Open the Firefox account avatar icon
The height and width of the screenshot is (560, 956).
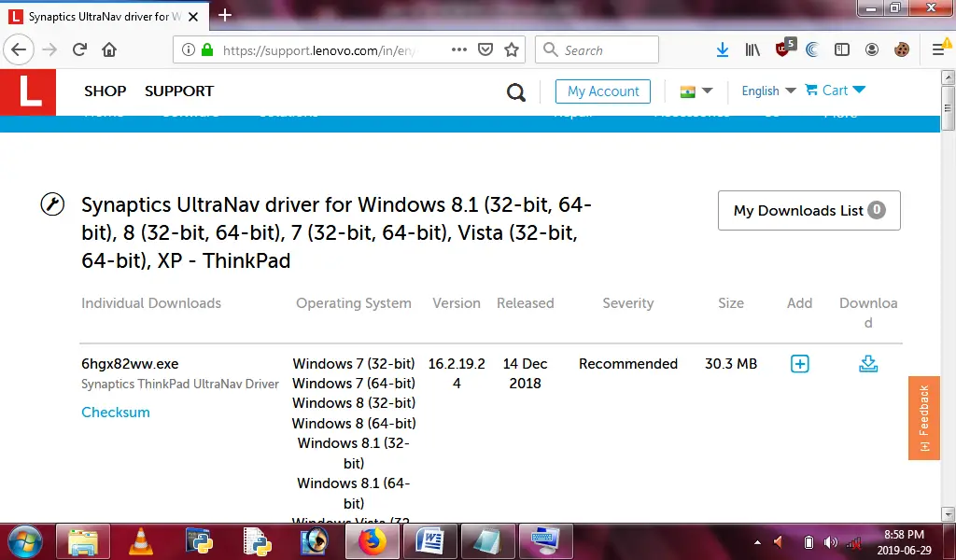pos(872,50)
